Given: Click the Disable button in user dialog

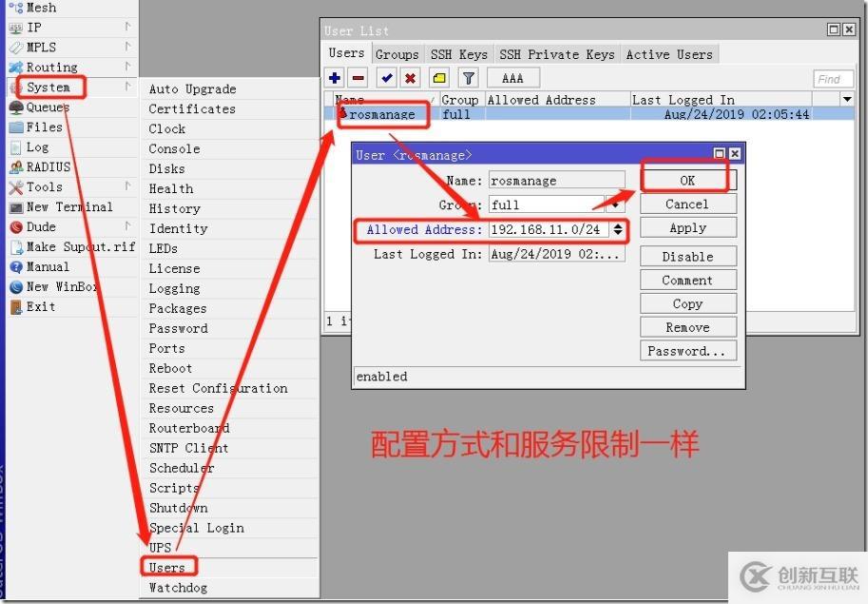Looking at the screenshot, I should 688,256.
